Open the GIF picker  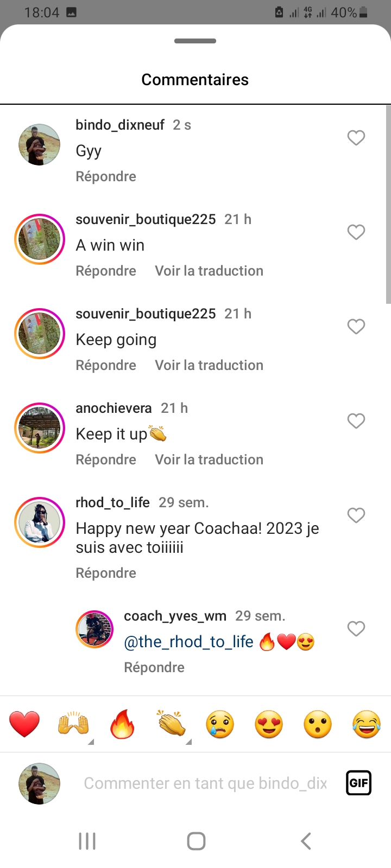(x=358, y=783)
